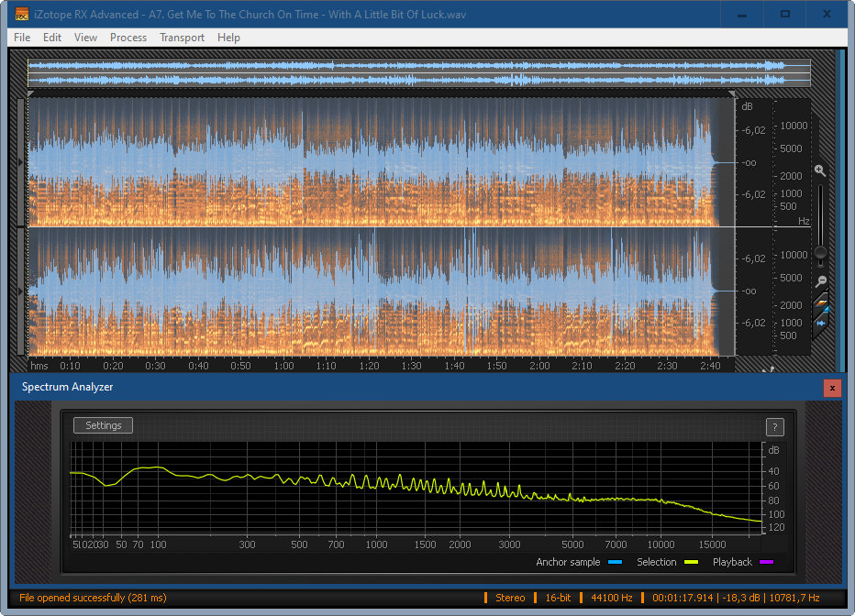Click the blue waveform amplitude zoom icon
This screenshot has height=616, width=855.
pos(821,323)
